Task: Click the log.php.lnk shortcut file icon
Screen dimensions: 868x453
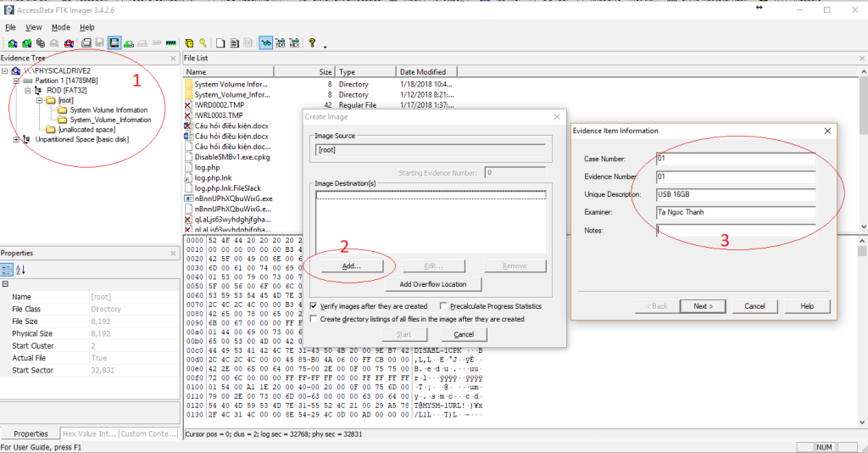Action: point(188,178)
